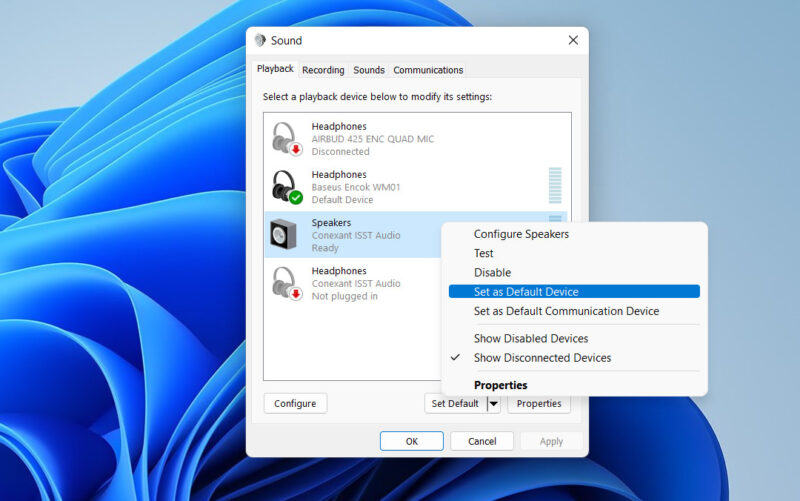Open the Communications tab
Viewport: 800px width, 501px height.
point(428,70)
